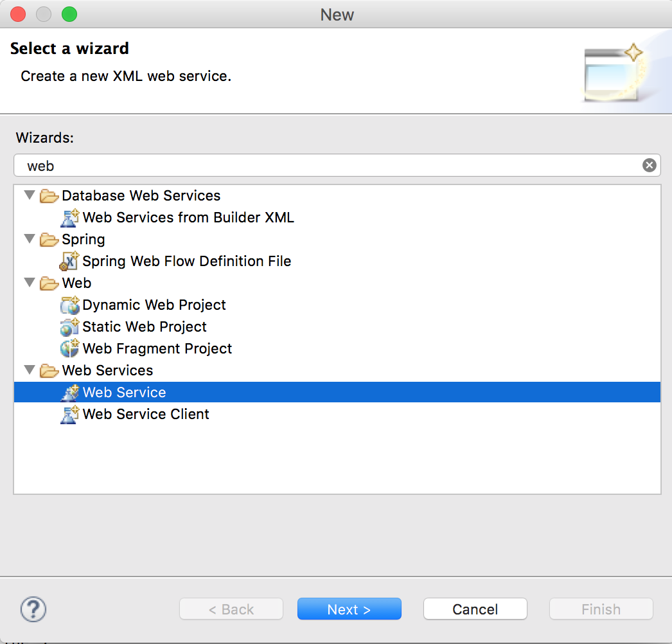Proceed using the Next button
This screenshot has width=672, height=644.
(349, 609)
